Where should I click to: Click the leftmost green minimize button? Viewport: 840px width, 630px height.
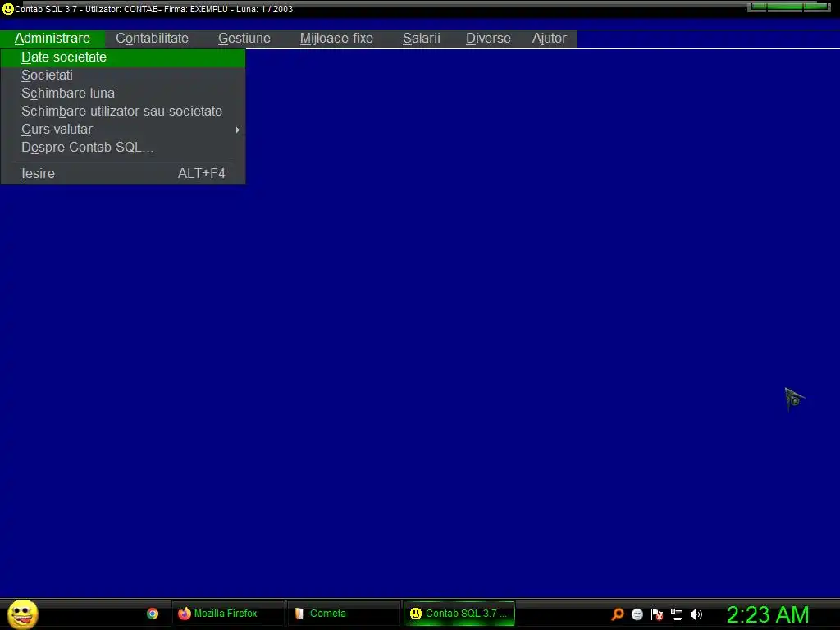pos(757,7)
